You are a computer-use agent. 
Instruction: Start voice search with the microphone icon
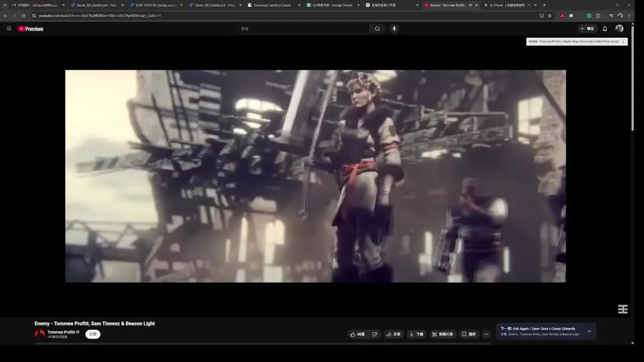(394, 29)
